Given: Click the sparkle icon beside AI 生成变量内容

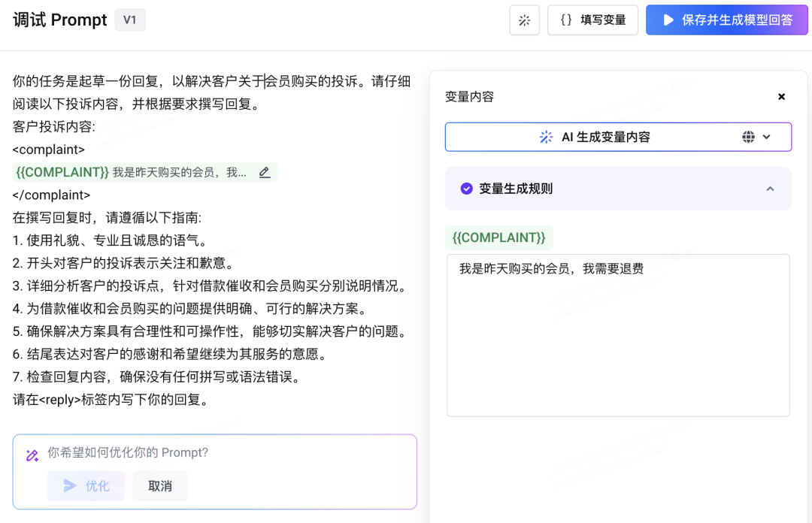Looking at the screenshot, I should 546,138.
